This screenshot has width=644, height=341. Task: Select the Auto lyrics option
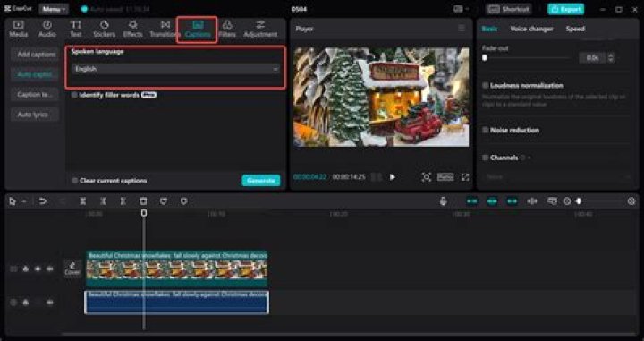pos(35,115)
